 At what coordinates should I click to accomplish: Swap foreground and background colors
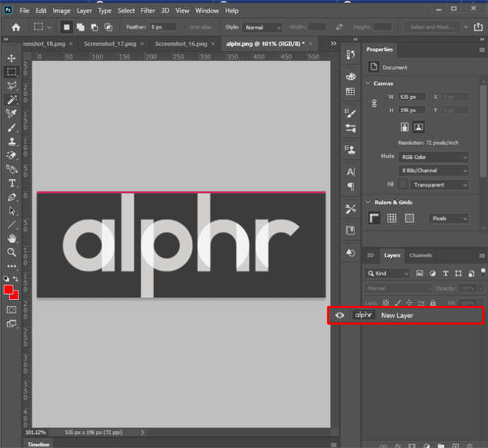(16, 280)
